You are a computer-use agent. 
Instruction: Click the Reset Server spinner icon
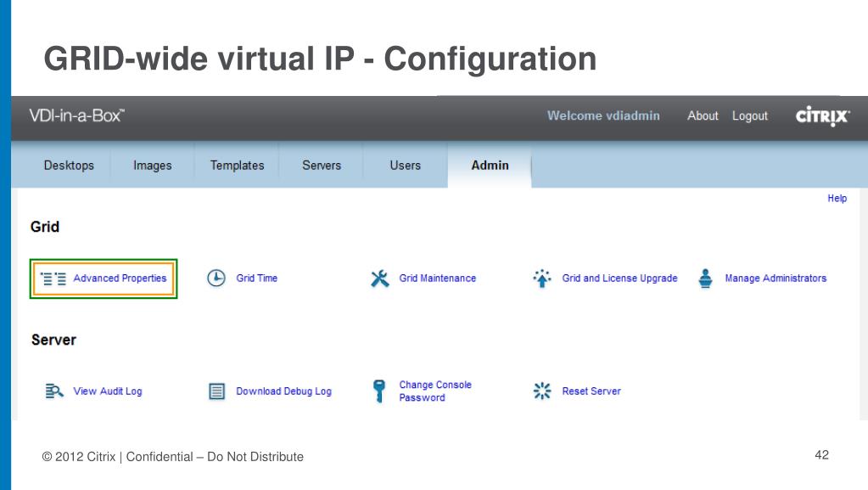(542, 391)
